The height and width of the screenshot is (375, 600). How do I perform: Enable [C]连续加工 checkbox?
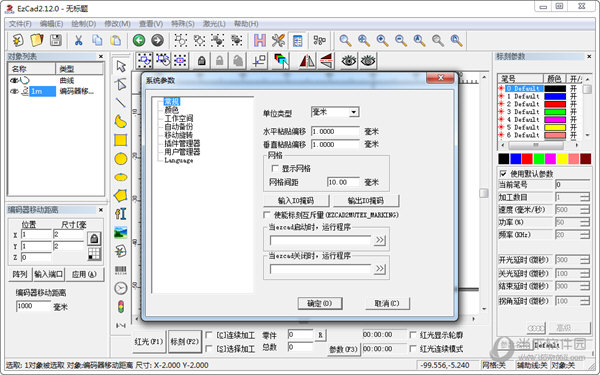(209, 335)
